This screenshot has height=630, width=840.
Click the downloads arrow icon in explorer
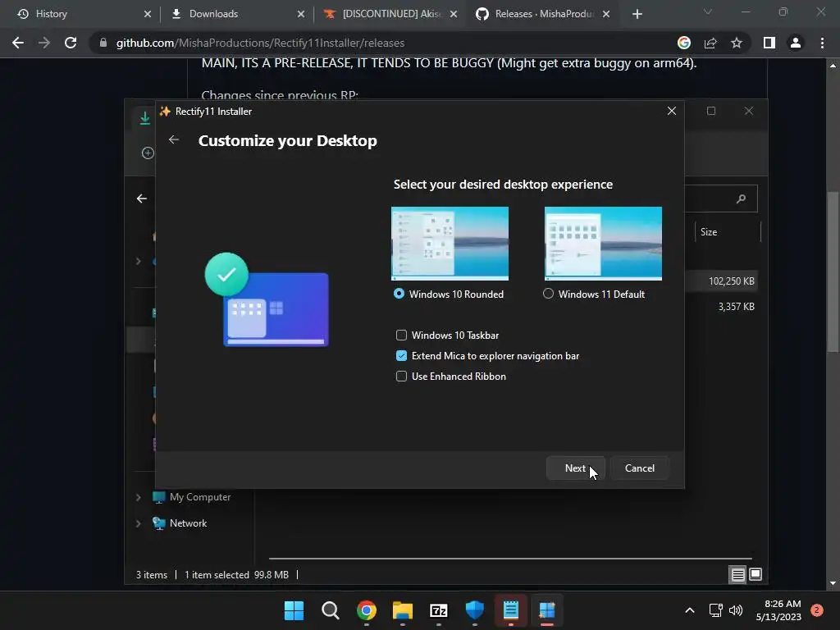pos(144,118)
